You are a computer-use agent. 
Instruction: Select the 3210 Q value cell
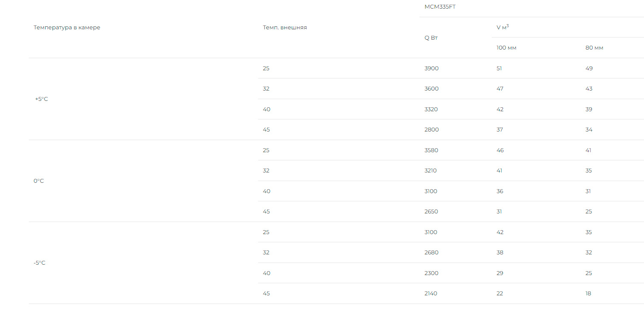click(x=431, y=171)
